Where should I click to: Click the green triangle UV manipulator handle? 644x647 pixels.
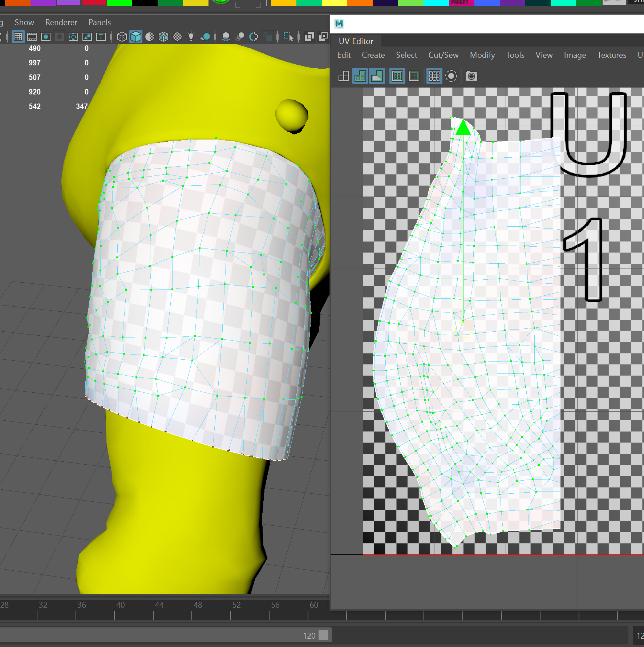tap(463, 128)
